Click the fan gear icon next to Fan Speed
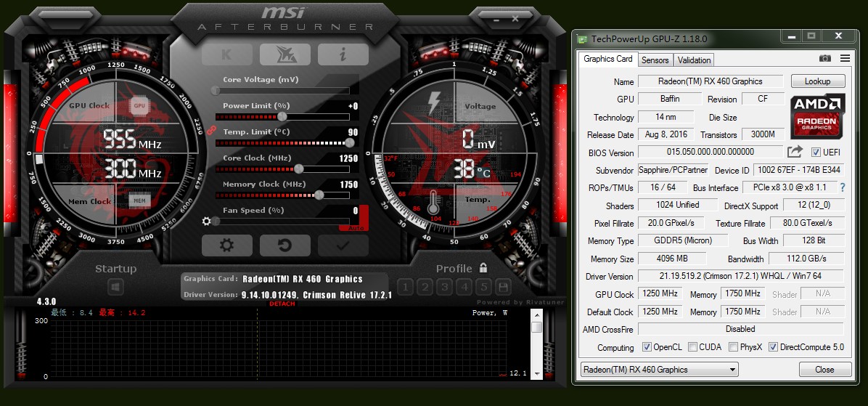This screenshot has height=406, width=868. coord(207,221)
